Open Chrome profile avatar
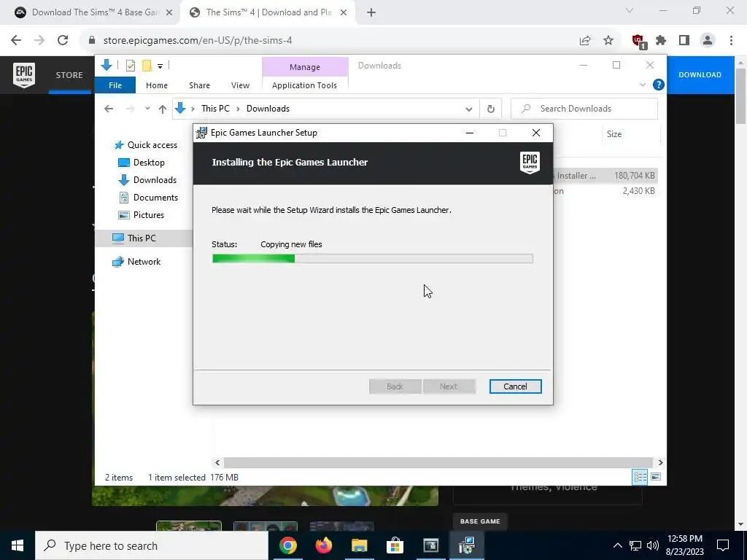 708,41
